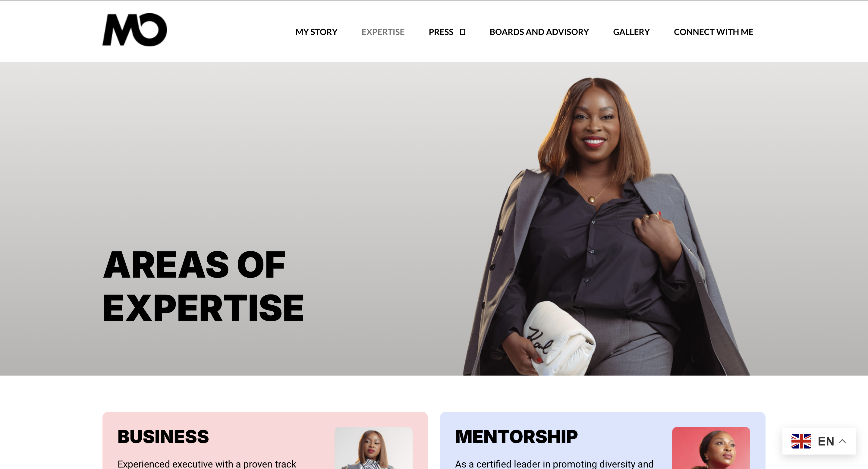Click the UK flag icon
The width and height of the screenshot is (868, 469).
tap(801, 441)
